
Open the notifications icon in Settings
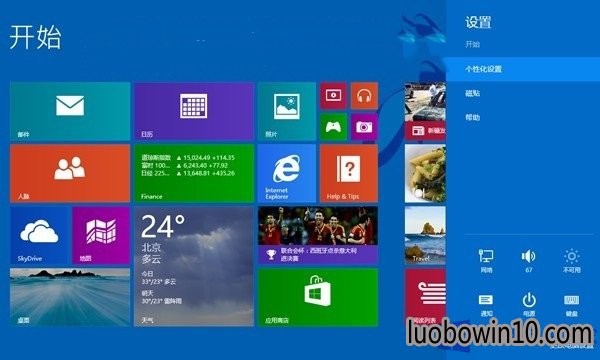click(486, 304)
